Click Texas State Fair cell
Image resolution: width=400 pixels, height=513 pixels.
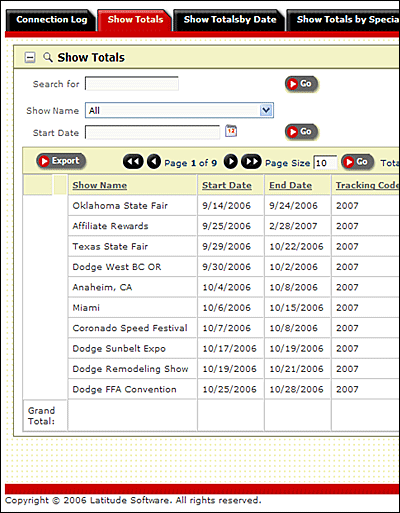pyautogui.click(x=132, y=246)
